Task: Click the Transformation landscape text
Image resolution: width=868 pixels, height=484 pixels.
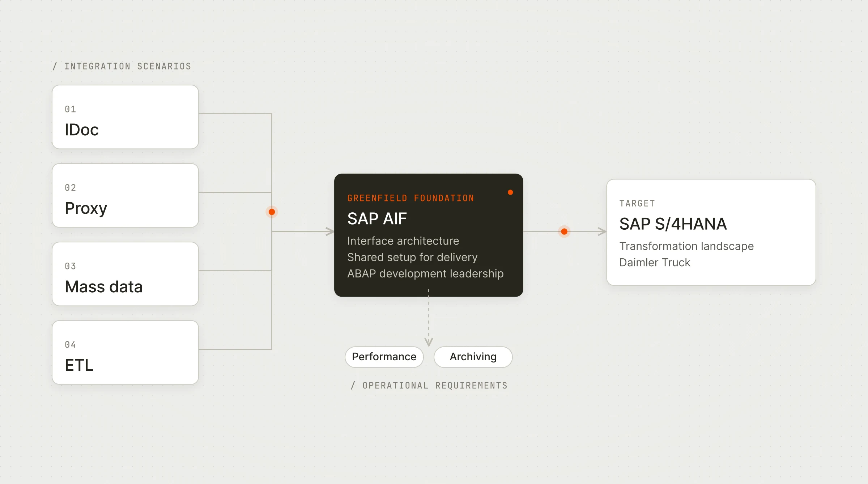Action: (686, 246)
